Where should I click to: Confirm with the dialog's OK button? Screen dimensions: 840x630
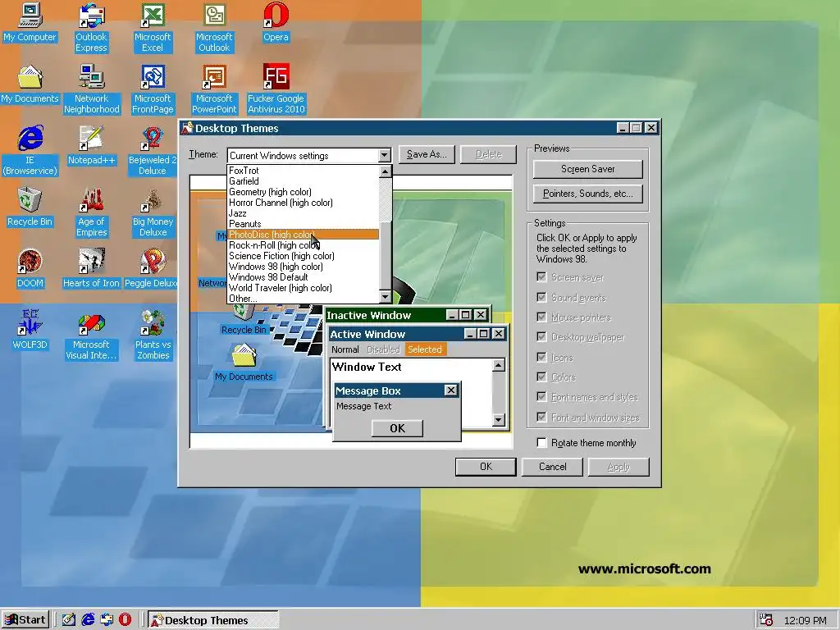(x=486, y=467)
